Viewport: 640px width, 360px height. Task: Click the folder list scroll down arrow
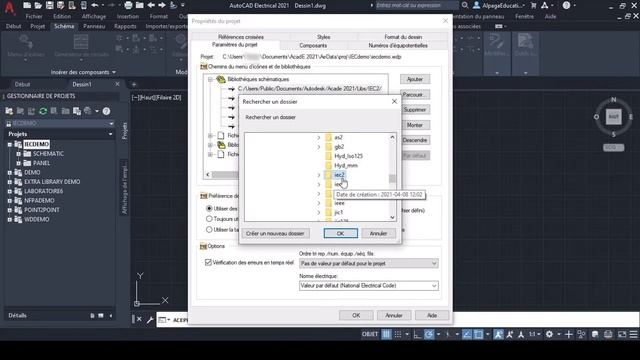(x=392, y=218)
